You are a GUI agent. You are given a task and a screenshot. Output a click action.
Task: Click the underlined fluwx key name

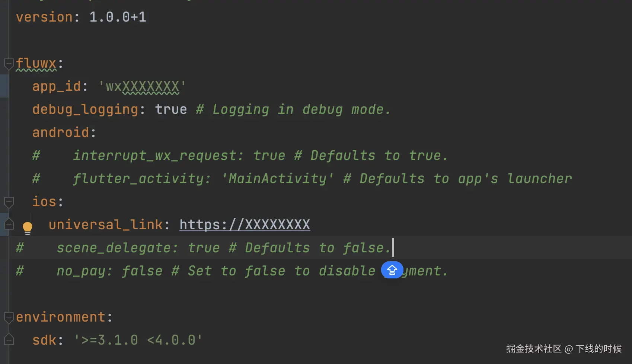point(36,63)
